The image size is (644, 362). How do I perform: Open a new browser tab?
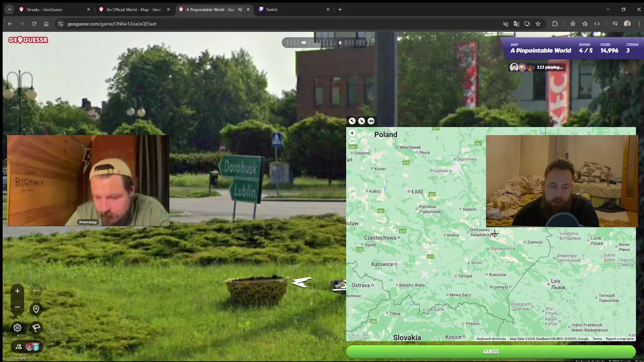click(340, 10)
